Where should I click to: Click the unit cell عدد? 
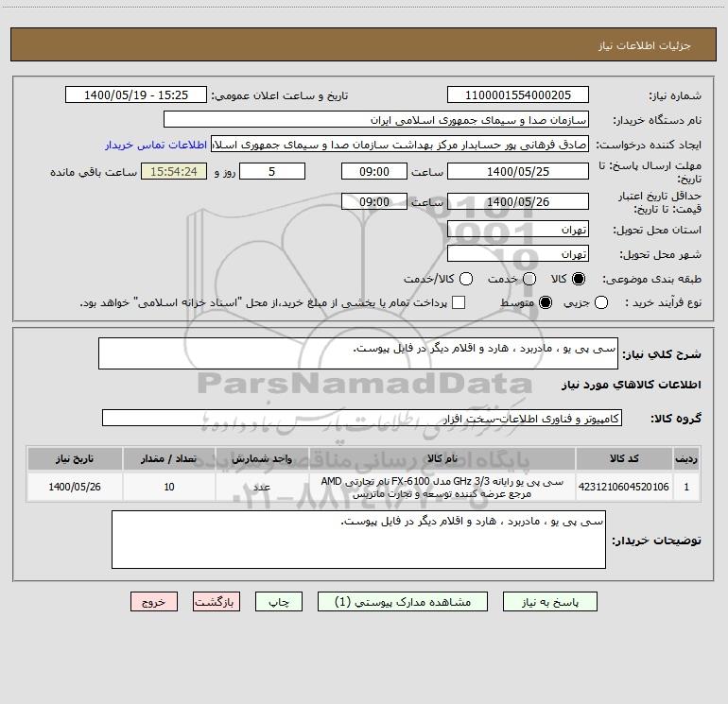click(262, 487)
